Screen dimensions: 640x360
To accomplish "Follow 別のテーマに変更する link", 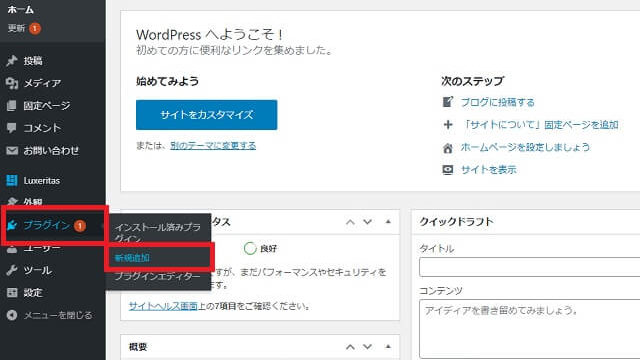I will [x=213, y=145].
